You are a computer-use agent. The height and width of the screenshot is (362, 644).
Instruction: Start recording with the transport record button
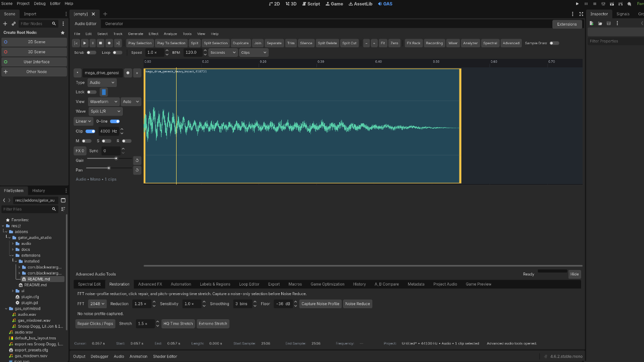109,43
